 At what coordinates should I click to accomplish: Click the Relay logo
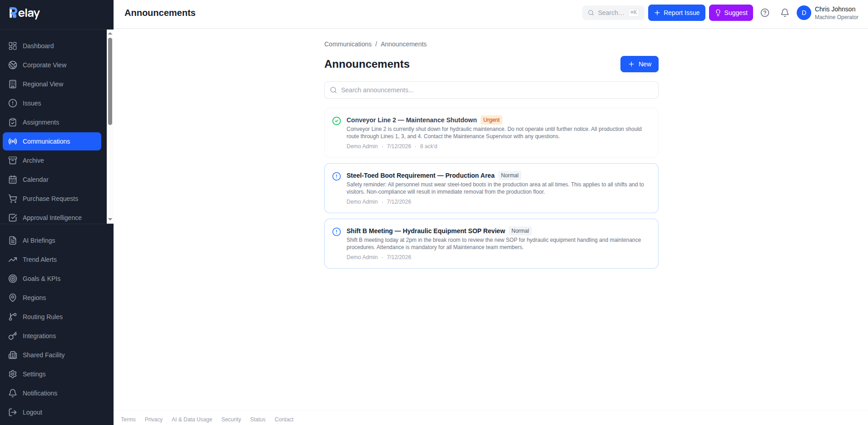[x=25, y=13]
